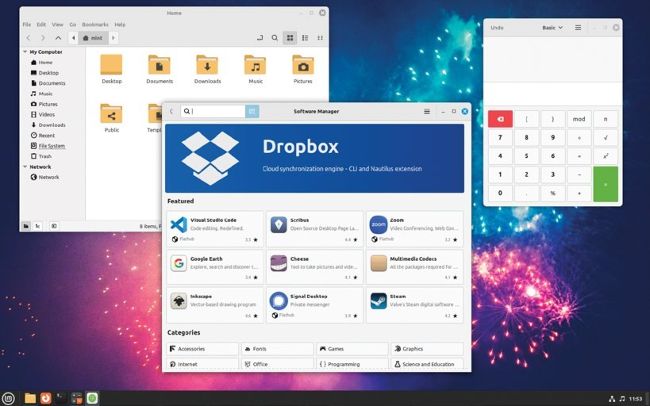The image size is (650, 406).
Task: Go to parent folder with up arrow
Action: point(58,38)
